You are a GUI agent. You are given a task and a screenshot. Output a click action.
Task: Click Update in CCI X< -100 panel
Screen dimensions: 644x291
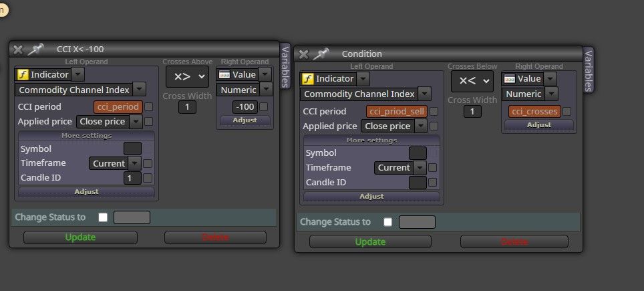coord(80,237)
